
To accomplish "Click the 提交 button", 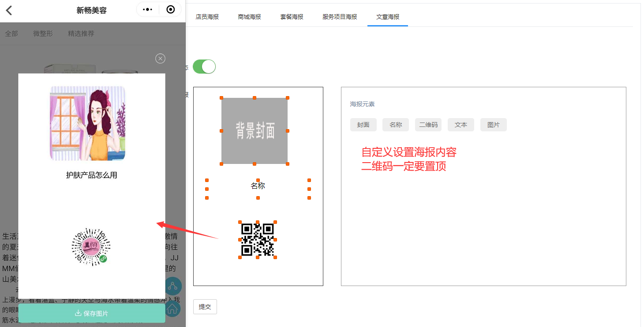I will point(205,307).
